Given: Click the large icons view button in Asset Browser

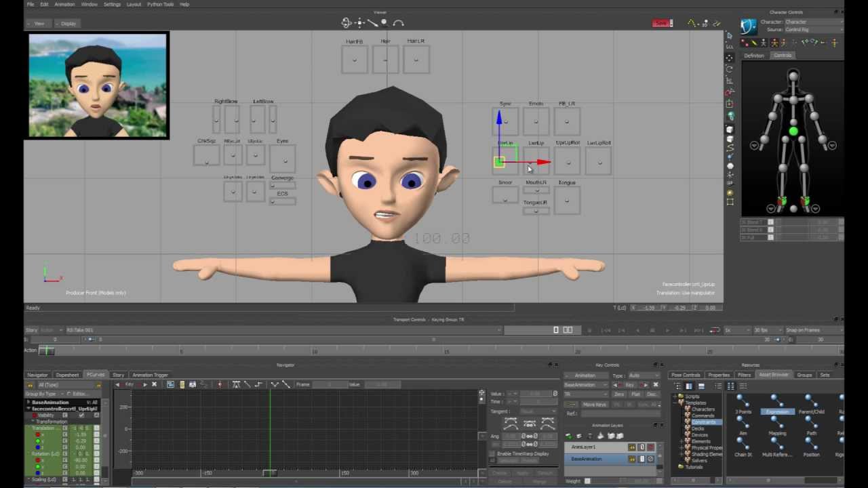Looking at the screenshot, I should click(x=731, y=386).
